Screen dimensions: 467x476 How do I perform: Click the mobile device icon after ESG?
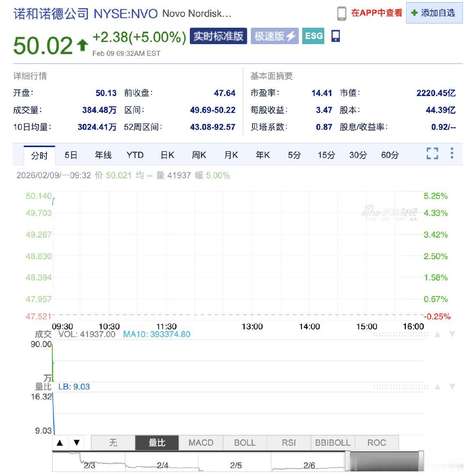[x=335, y=36]
